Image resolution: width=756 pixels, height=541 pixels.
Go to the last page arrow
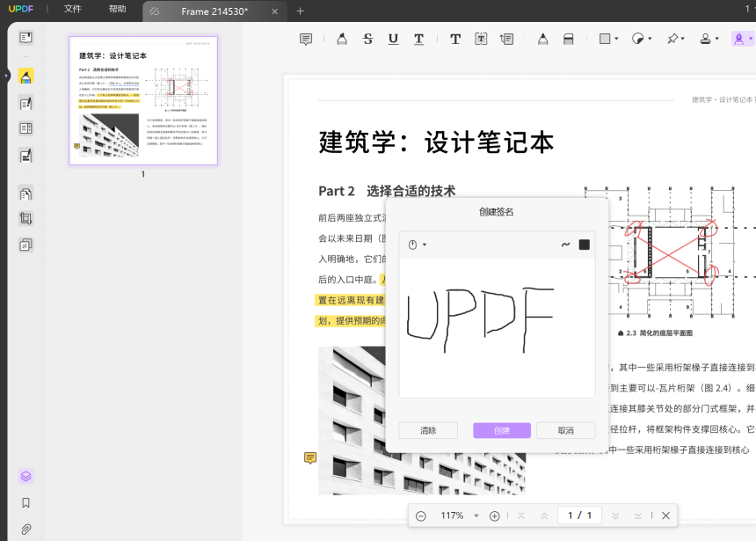[x=638, y=515]
